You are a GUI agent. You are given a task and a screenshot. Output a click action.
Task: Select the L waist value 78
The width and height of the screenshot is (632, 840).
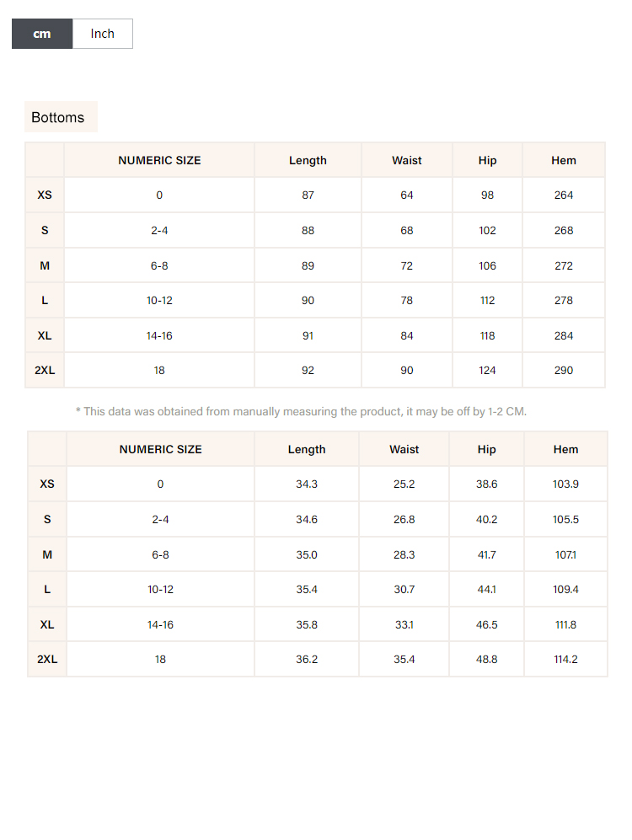point(407,300)
